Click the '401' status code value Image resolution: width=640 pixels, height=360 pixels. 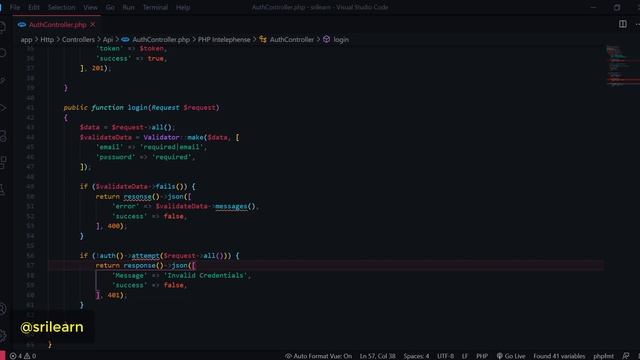(113, 296)
